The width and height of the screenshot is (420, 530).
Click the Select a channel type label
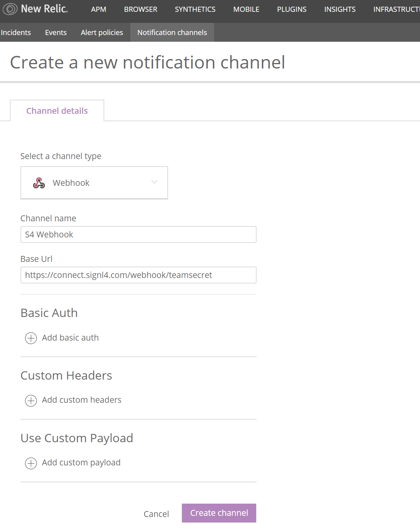click(61, 156)
